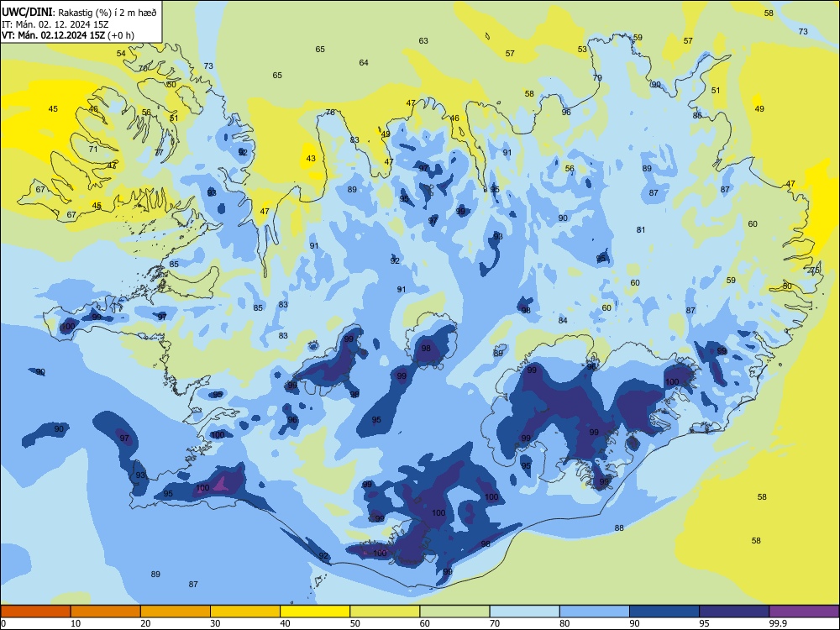Click the legend scale label '50'
Viewport: 840px width, 630px height.
[355, 623]
